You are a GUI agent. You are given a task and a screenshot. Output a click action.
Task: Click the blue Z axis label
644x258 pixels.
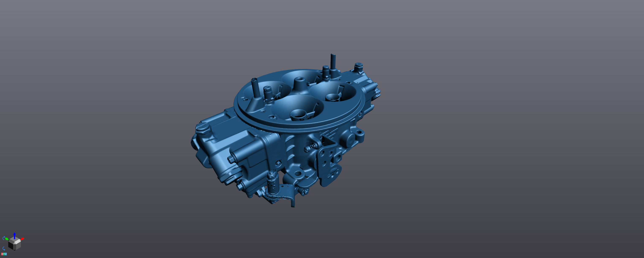point(6,254)
